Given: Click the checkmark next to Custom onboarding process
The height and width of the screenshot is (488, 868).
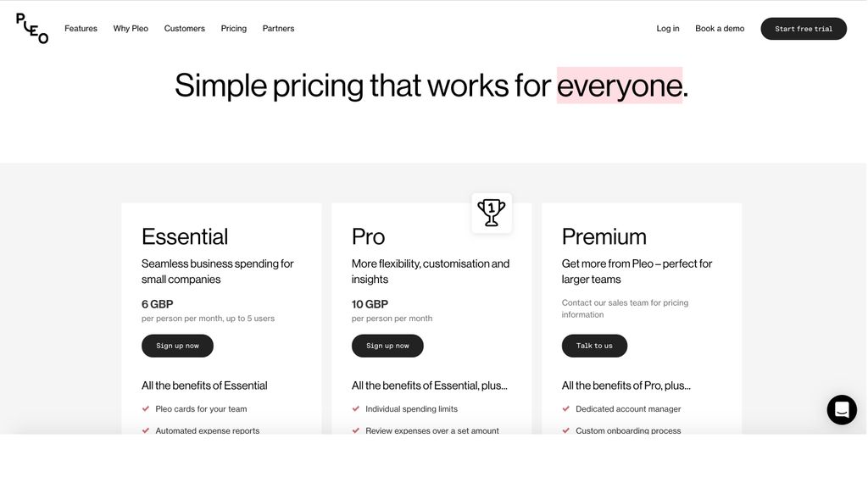Looking at the screenshot, I should (x=565, y=430).
